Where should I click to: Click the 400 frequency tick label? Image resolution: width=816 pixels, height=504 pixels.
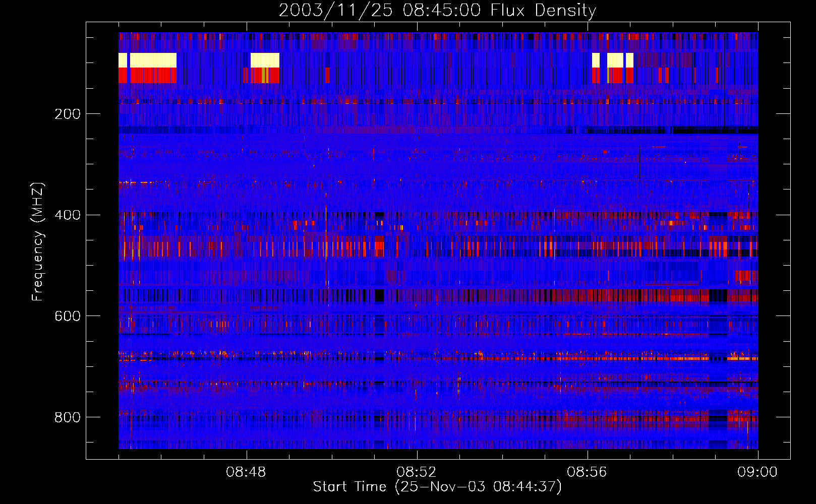click(x=68, y=215)
